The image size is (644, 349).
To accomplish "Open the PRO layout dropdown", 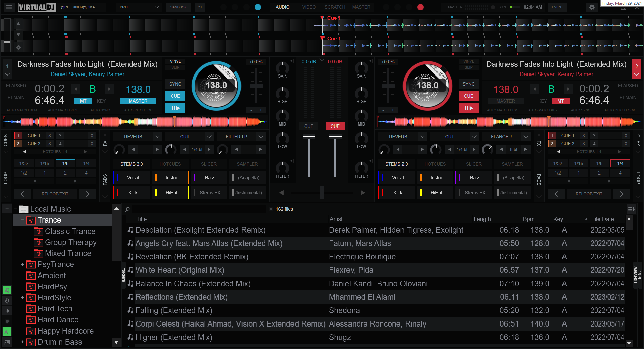I will (139, 7).
